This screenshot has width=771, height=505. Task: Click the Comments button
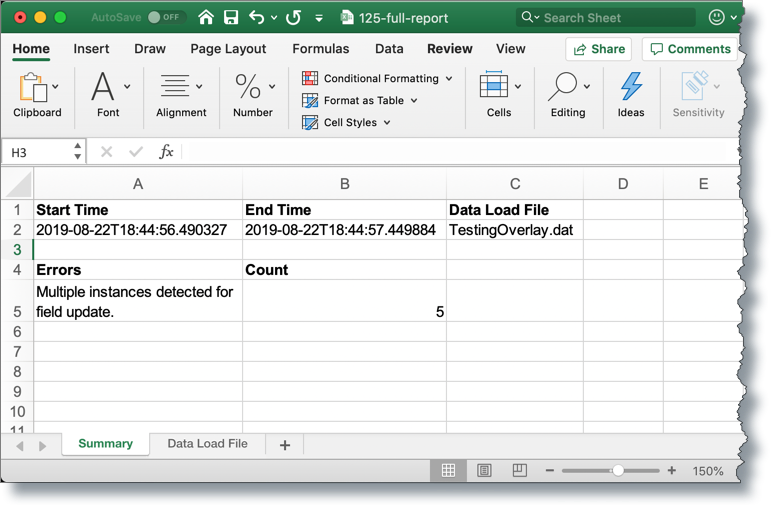[690, 49]
